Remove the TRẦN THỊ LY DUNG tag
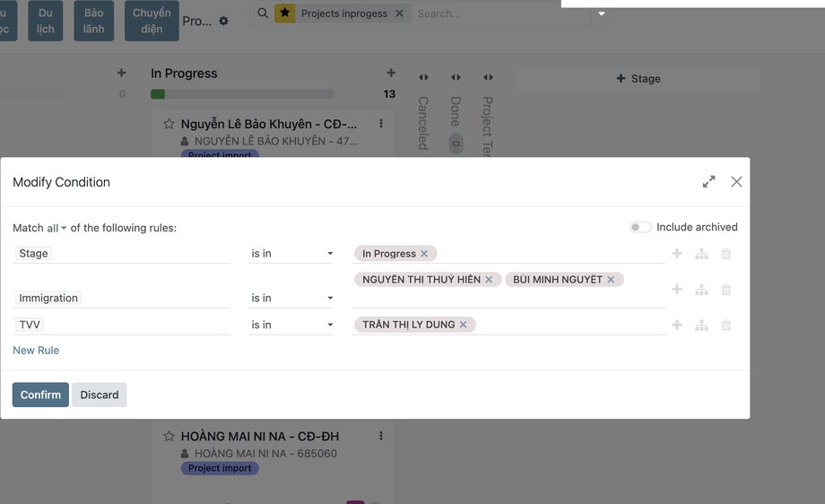 point(463,325)
